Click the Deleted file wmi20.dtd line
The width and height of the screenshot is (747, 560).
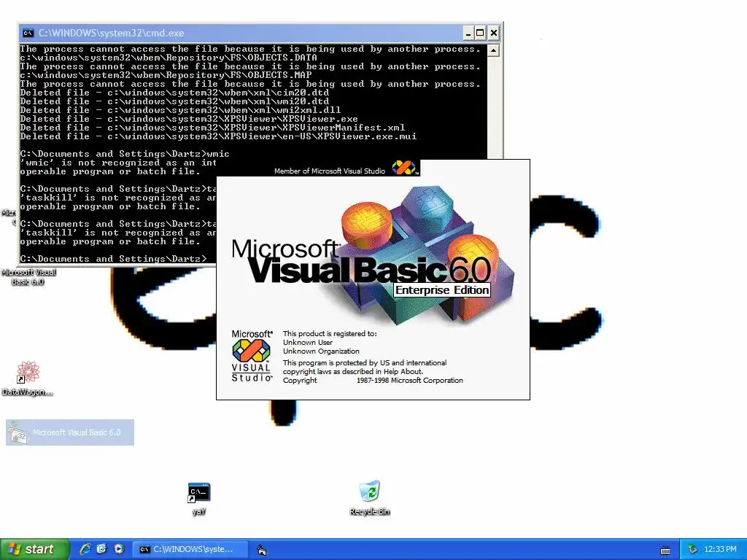click(174, 101)
